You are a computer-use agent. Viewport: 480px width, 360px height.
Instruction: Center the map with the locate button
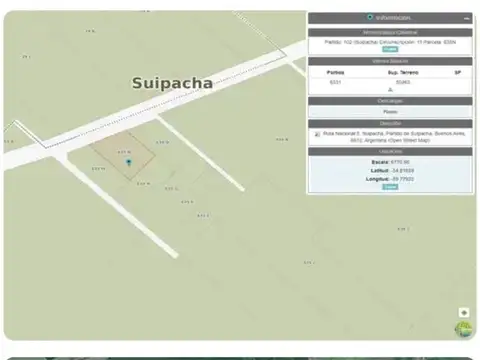pyautogui.click(x=464, y=313)
